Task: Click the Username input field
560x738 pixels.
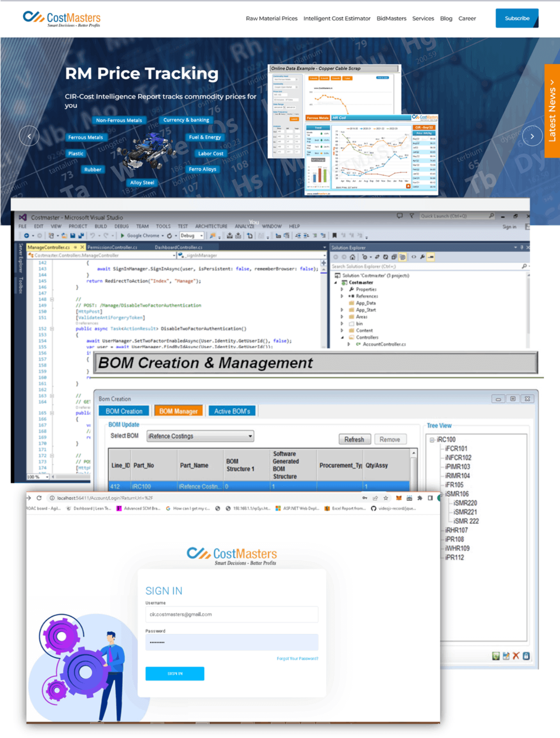Action: pyautogui.click(x=232, y=615)
